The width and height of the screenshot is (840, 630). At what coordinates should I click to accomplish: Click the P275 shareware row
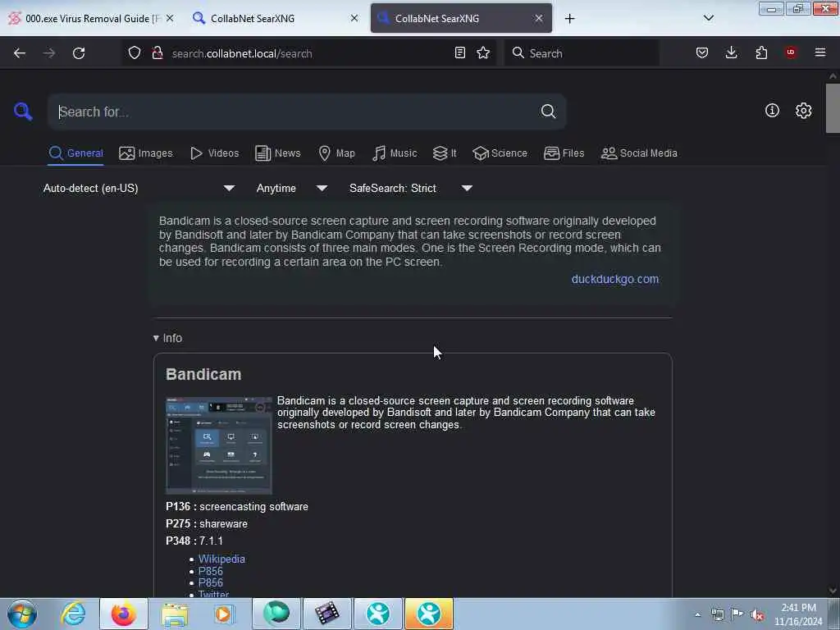207,523
